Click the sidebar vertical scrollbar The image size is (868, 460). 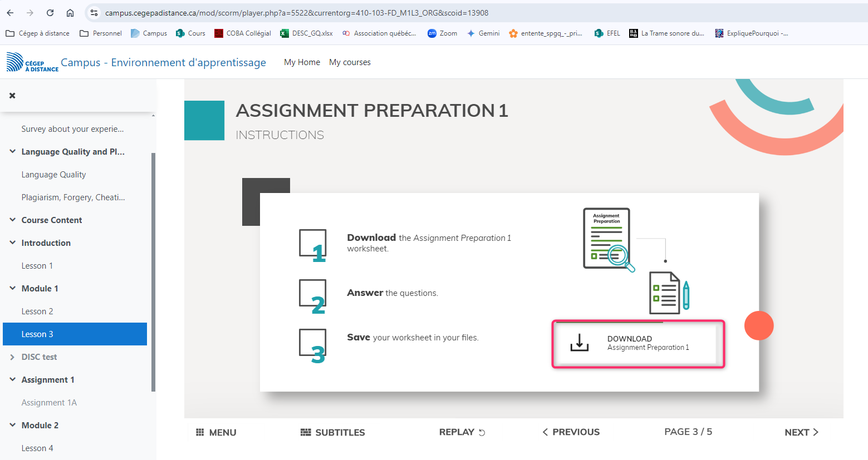(153, 273)
